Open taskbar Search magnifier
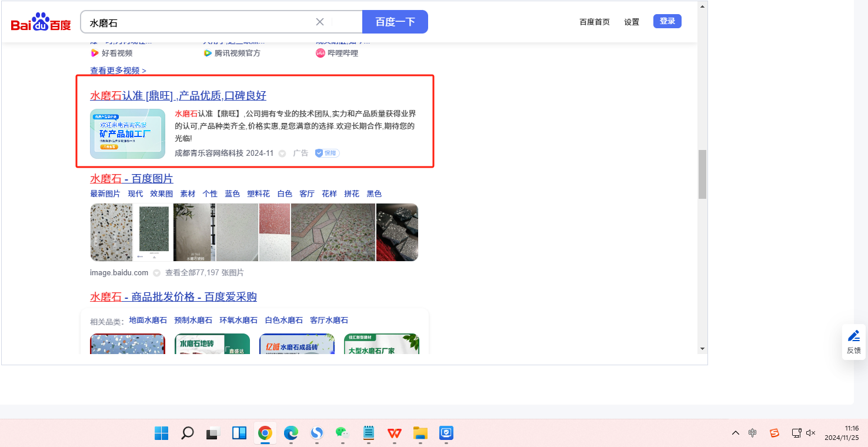The image size is (868, 447). click(x=188, y=433)
